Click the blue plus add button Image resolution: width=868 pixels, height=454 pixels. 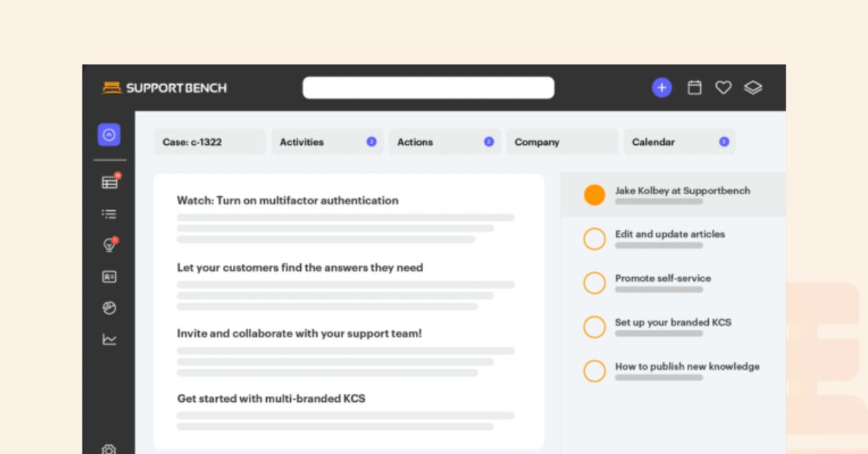662,88
